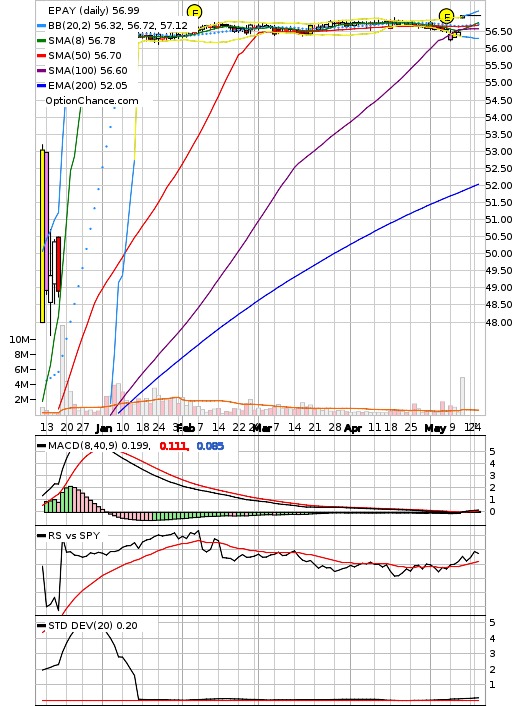Screen dimensions: 526x706
Task: Click the 'RS vs SPY' indicator label
Action: 74,535
